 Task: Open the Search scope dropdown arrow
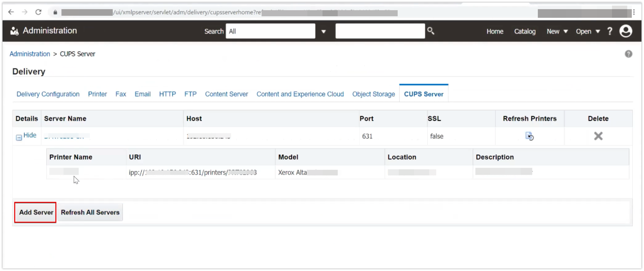[x=324, y=32]
